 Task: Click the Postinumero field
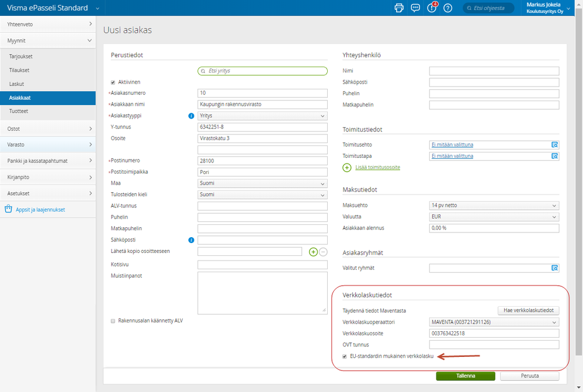pos(262,161)
